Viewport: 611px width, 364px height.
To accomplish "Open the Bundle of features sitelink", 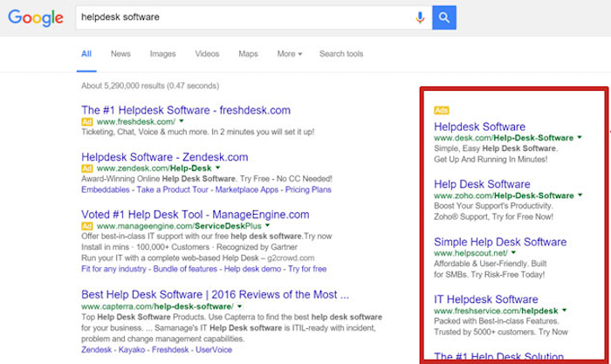I will click(x=185, y=269).
